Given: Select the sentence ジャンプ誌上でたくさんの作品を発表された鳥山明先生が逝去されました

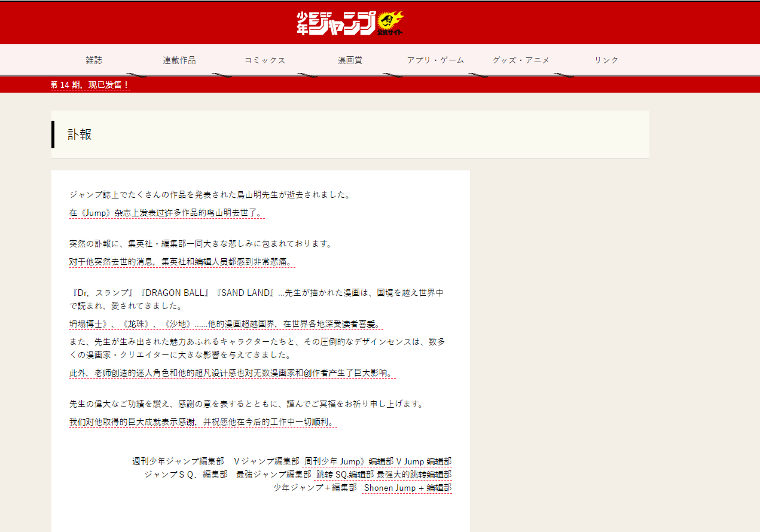Looking at the screenshot, I should 210,195.
